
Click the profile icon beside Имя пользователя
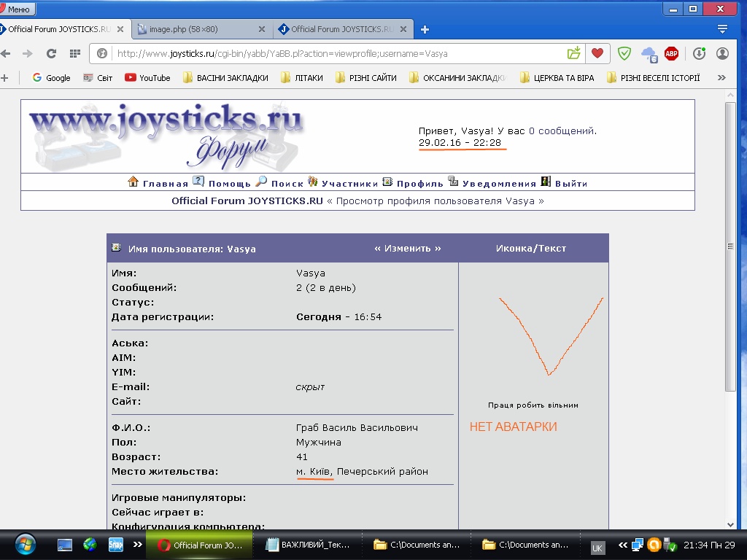point(116,248)
